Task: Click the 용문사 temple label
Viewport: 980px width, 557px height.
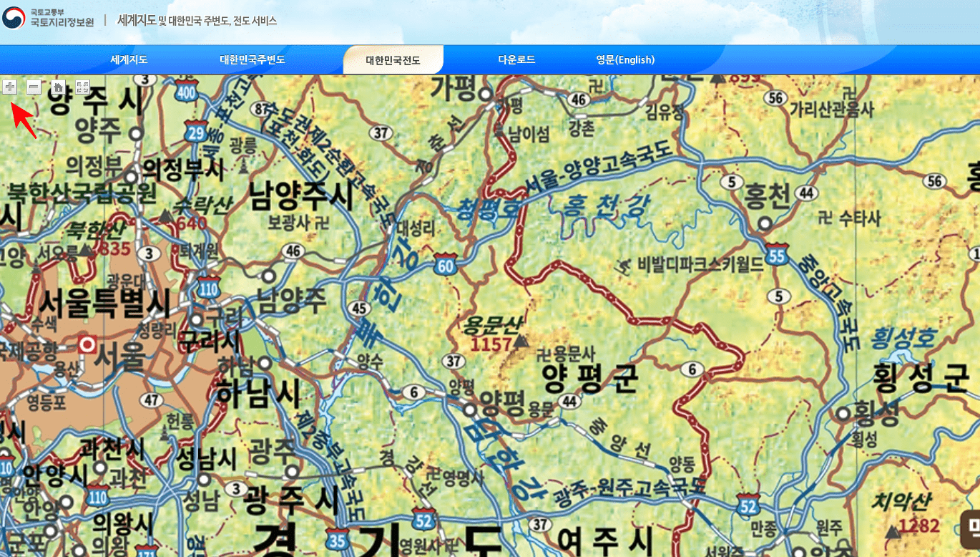Action: (575, 353)
